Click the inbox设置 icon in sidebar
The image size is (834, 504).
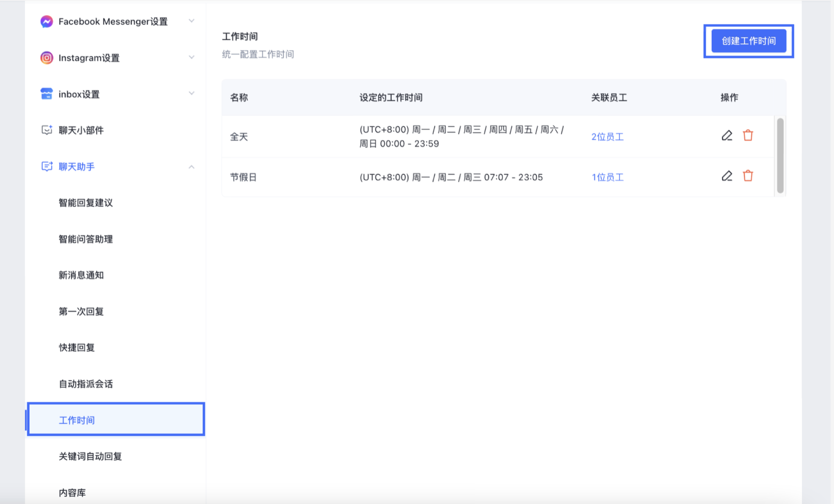[46, 94]
